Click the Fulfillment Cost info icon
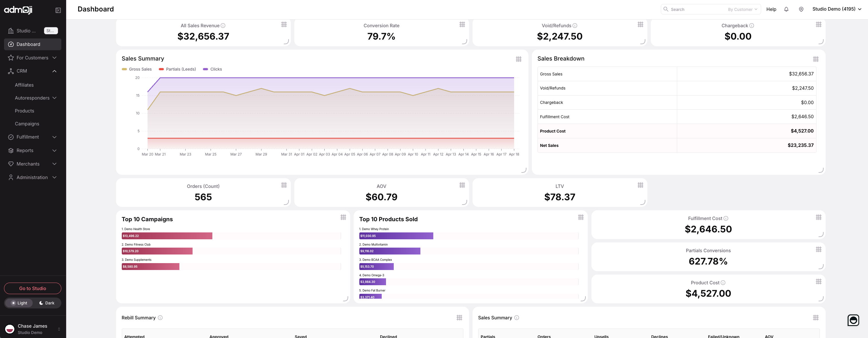Viewport: 868px width, 338px height. (x=726, y=218)
